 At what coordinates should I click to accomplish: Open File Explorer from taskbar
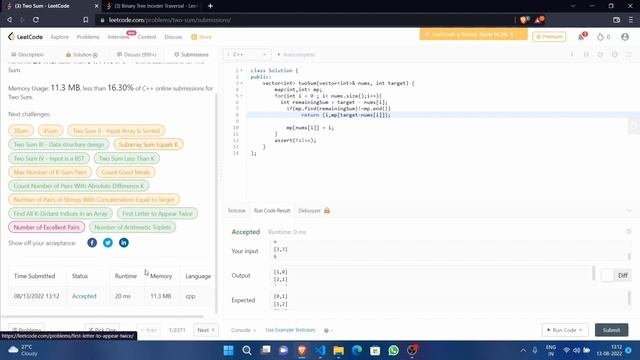[x=338, y=350]
